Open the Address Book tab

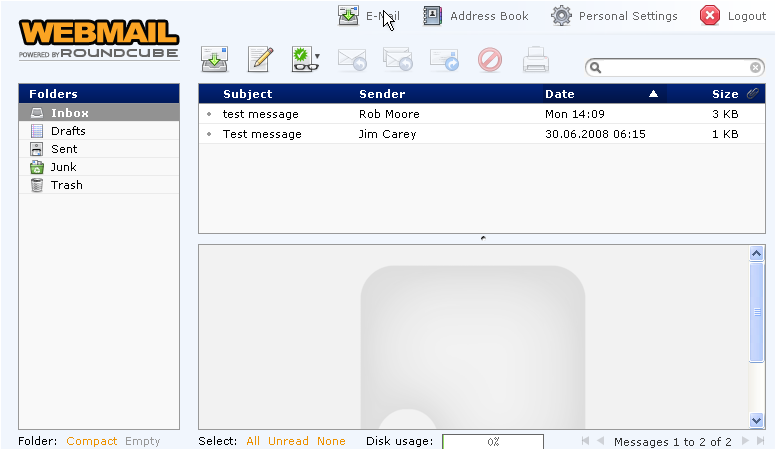point(476,16)
